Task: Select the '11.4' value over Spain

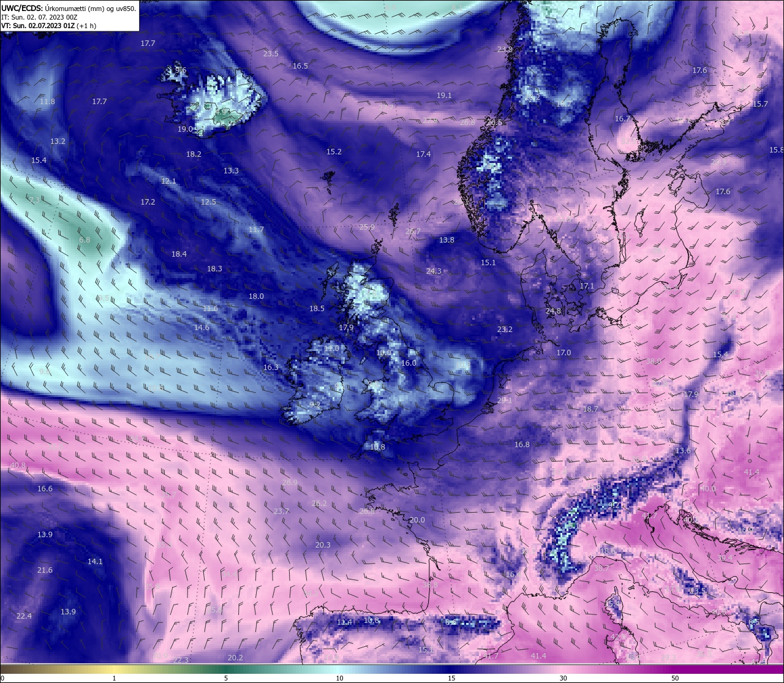Action: (344, 622)
